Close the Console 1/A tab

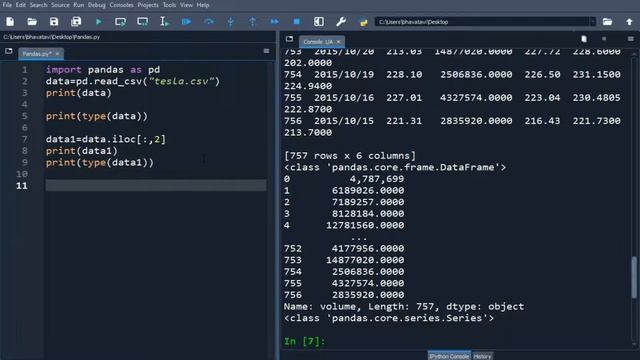coord(338,42)
